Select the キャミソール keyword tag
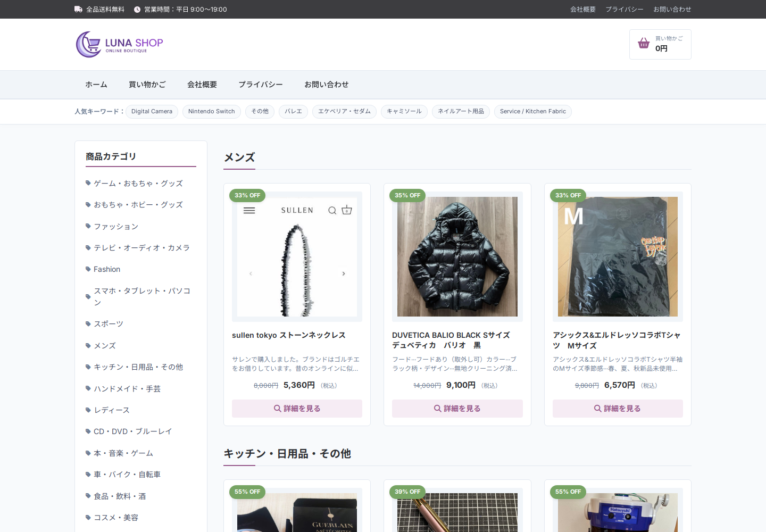 pos(404,111)
